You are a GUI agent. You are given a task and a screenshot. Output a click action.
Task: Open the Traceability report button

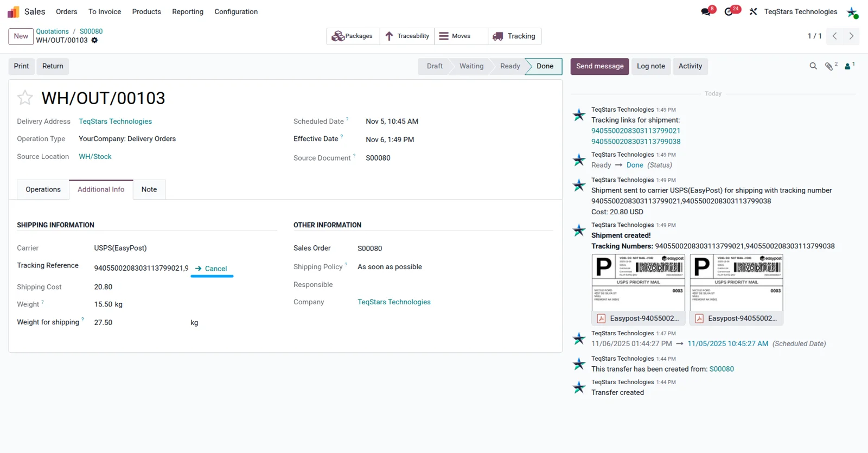(407, 36)
